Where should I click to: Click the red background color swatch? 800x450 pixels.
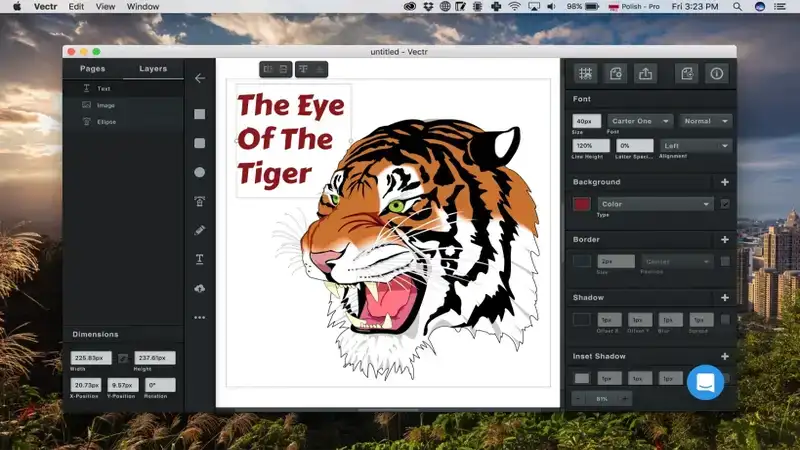point(582,204)
